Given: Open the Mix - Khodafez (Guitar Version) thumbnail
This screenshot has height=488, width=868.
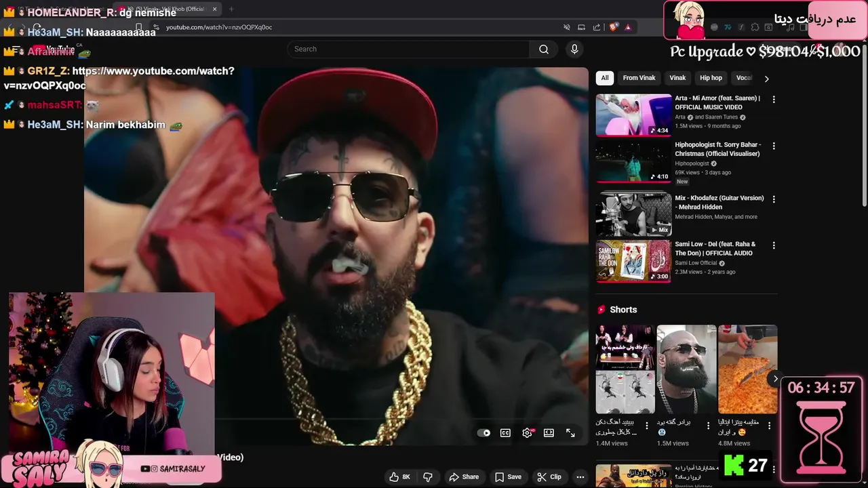Looking at the screenshot, I should coord(633,214).
